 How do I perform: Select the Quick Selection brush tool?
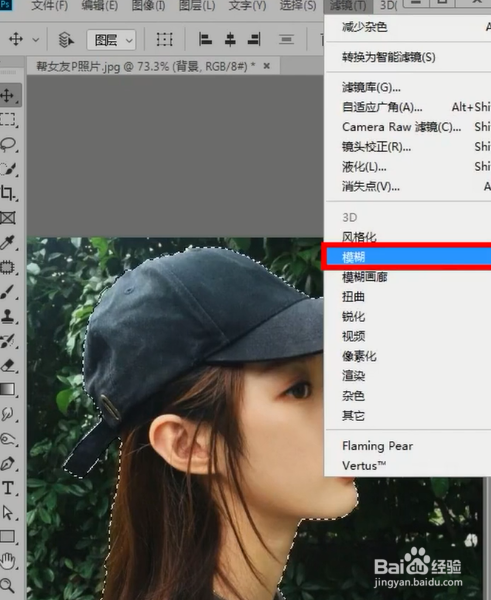tap(8, 169)
